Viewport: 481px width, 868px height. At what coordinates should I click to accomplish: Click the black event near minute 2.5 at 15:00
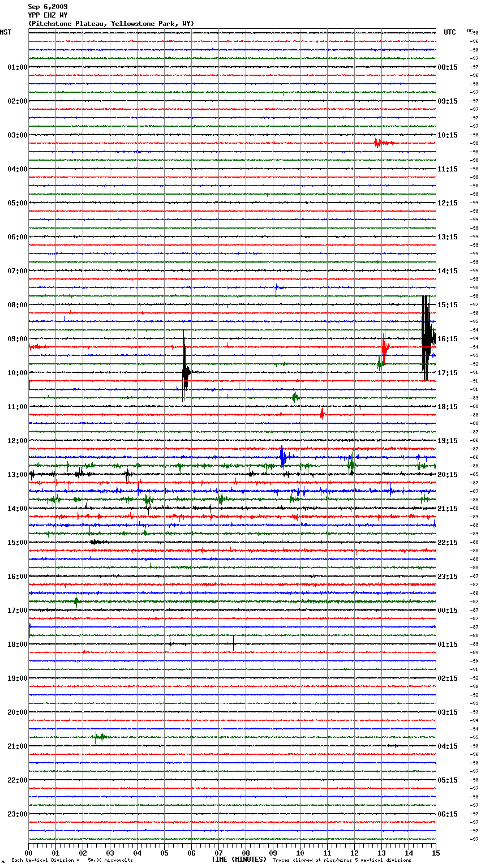coord(97,542)
